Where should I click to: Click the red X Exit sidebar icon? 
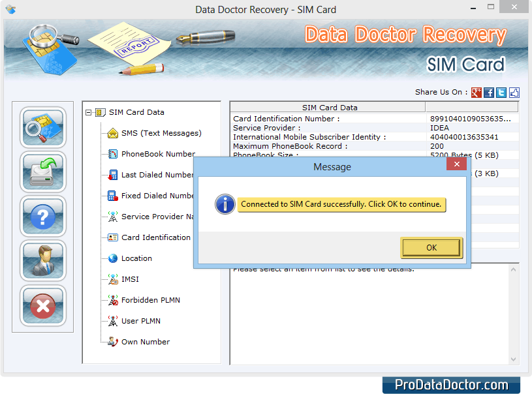42,305
